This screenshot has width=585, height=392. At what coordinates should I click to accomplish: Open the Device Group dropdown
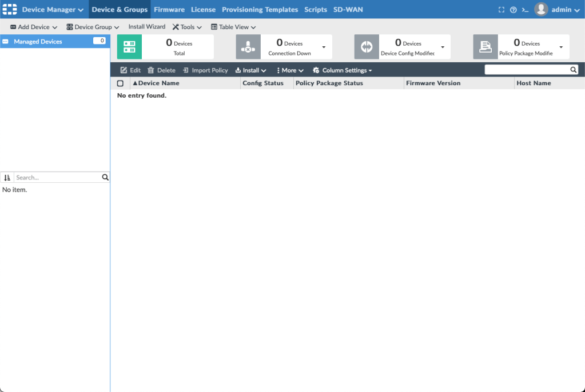93,27
